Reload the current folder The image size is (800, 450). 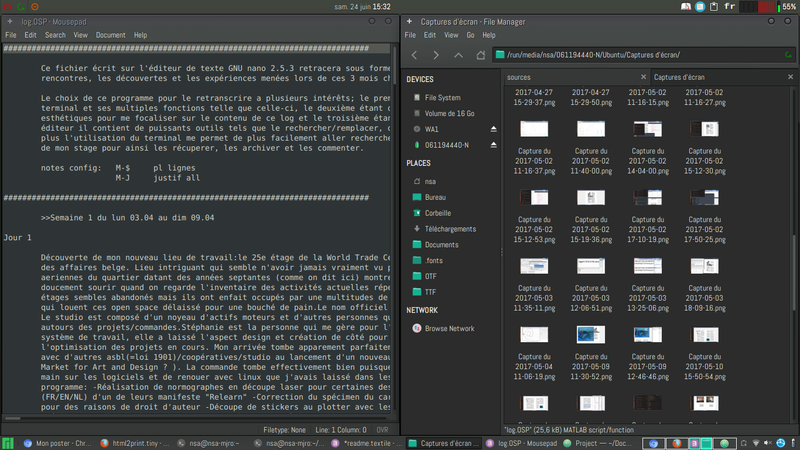click(788, 55)
